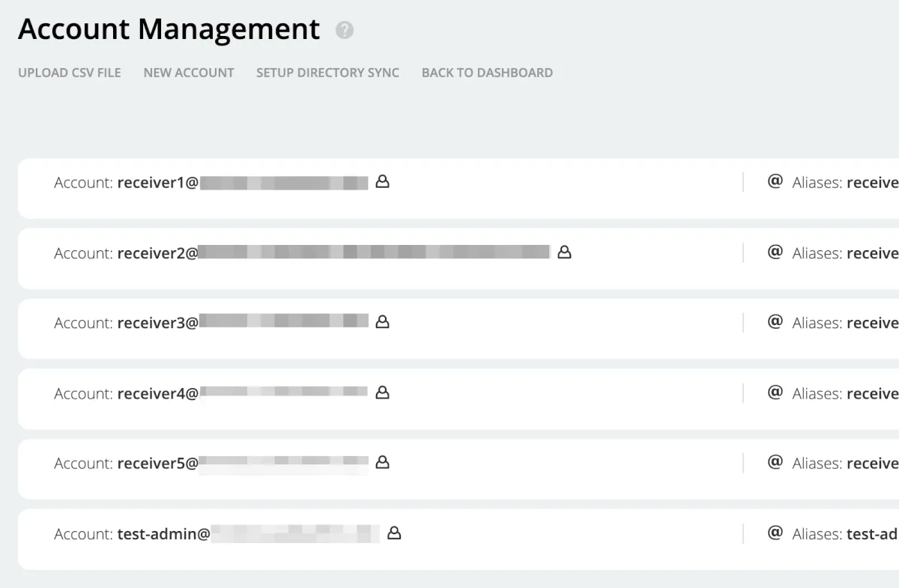Open Upload CSV File
The image size is (899, 588).
pos(70,73)
